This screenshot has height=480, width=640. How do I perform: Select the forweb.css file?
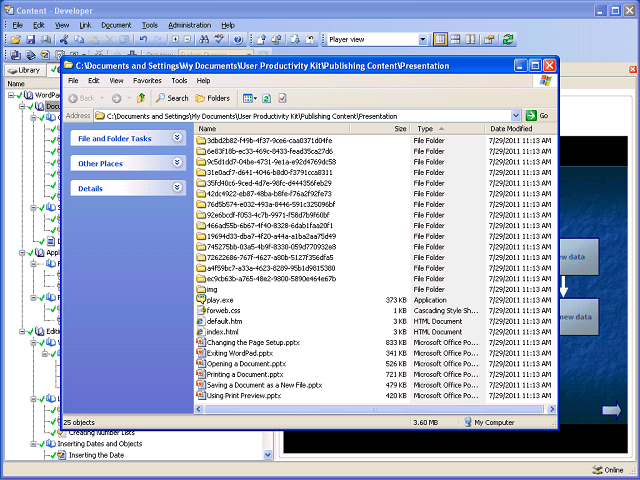click(x=218, y=311)
